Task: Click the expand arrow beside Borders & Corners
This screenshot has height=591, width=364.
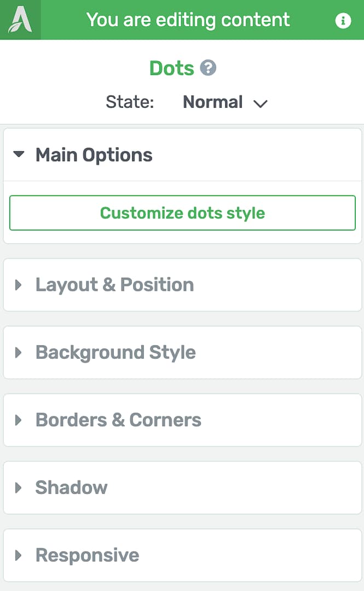Action: (x=19, y=420)
